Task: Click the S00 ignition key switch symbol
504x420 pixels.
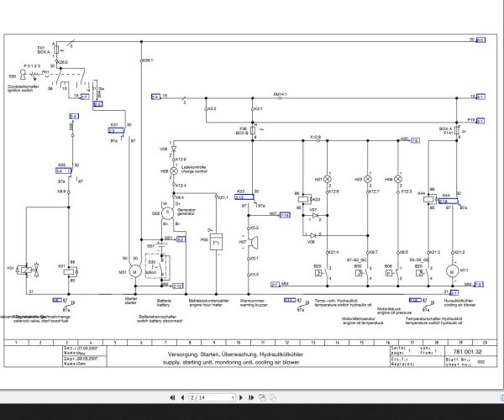Action: pos(23,75)
